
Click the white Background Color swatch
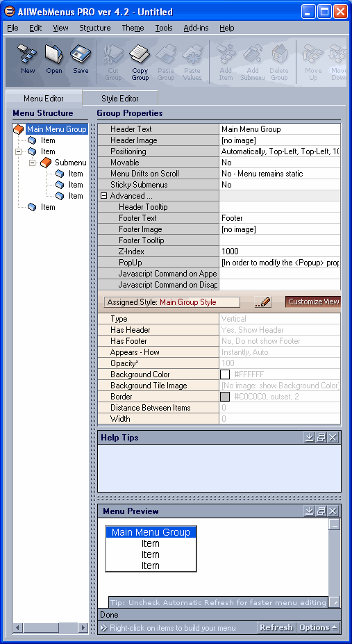pyautogui.click(x=225, y=374)
